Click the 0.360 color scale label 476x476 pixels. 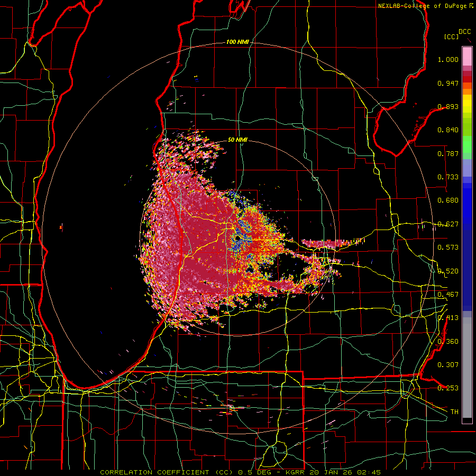coord(448,342)
